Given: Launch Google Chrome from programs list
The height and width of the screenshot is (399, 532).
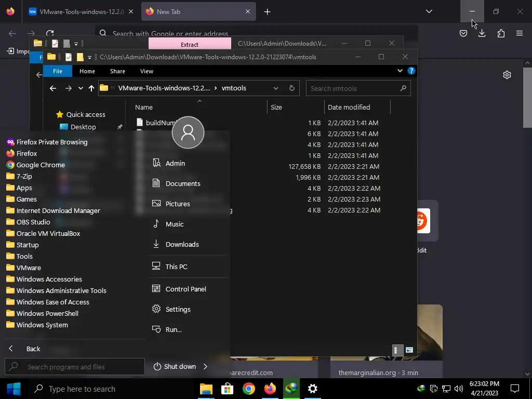Looking at the screenshot, I should tap(36, 165).
